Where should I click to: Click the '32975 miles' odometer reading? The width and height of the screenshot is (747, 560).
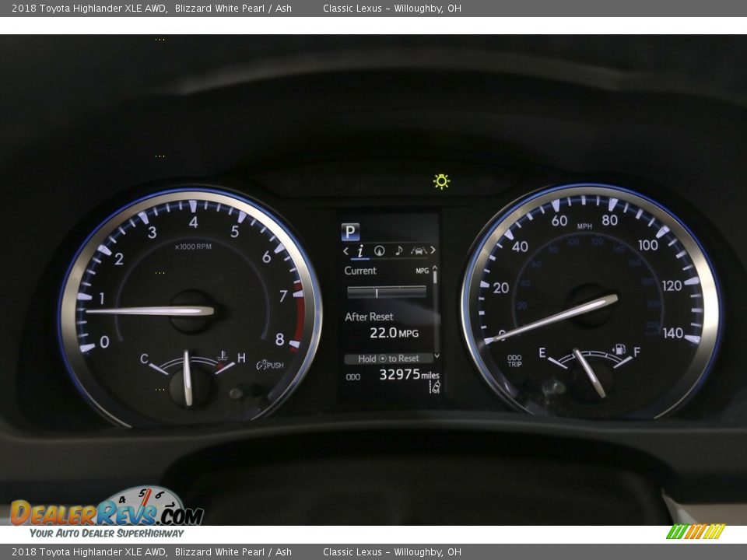[x=409, y=375]
